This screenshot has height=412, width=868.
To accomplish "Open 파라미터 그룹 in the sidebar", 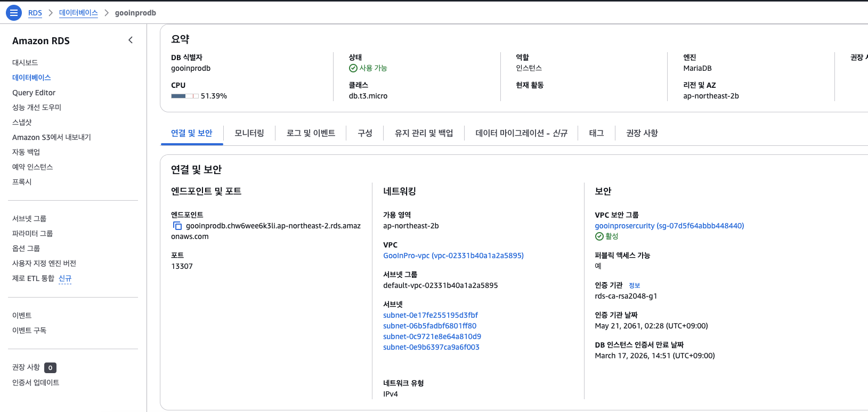I will [33, 234].
